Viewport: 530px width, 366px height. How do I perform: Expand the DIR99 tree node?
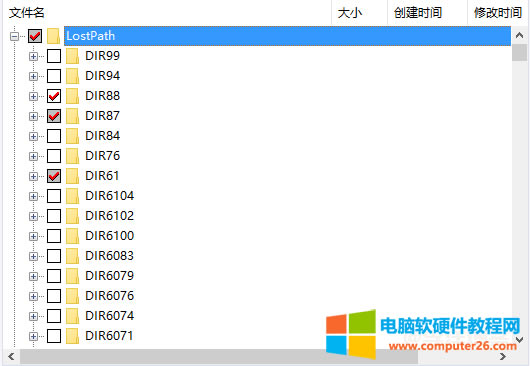33,56
